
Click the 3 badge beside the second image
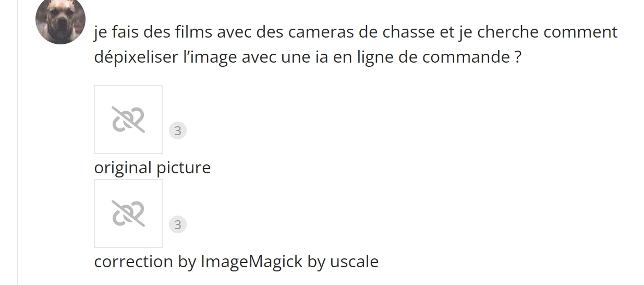click(x=178, y=224)
